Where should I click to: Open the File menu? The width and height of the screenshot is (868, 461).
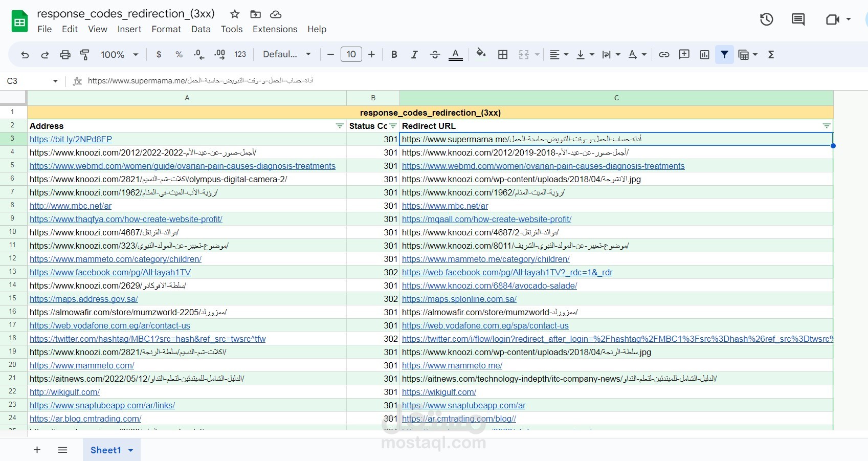pos(44,29)
